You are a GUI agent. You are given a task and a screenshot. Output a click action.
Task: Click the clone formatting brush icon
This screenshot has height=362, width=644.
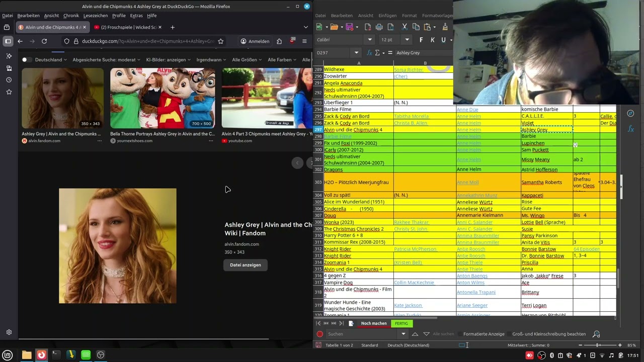point(445,27)
